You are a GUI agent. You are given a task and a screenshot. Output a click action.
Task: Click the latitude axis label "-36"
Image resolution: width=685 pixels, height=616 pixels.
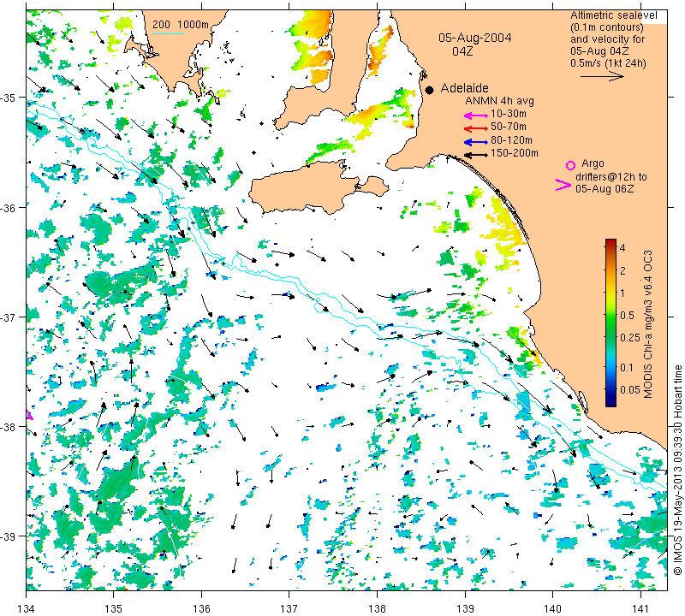[x=9, y=208]
